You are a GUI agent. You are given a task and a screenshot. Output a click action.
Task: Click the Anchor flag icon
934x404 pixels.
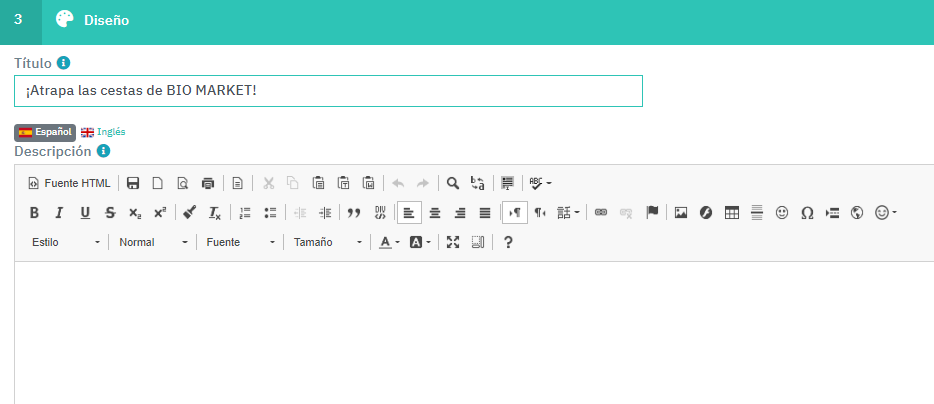pos(652,213)
